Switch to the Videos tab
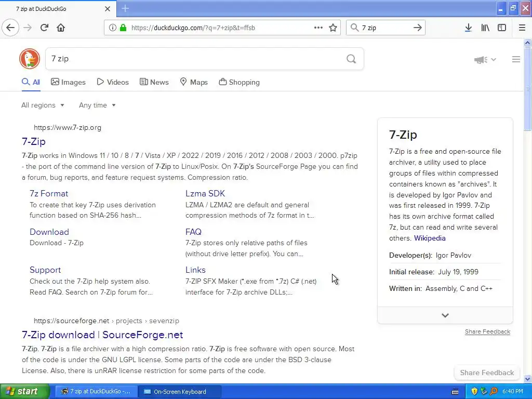 pos(113,82)
